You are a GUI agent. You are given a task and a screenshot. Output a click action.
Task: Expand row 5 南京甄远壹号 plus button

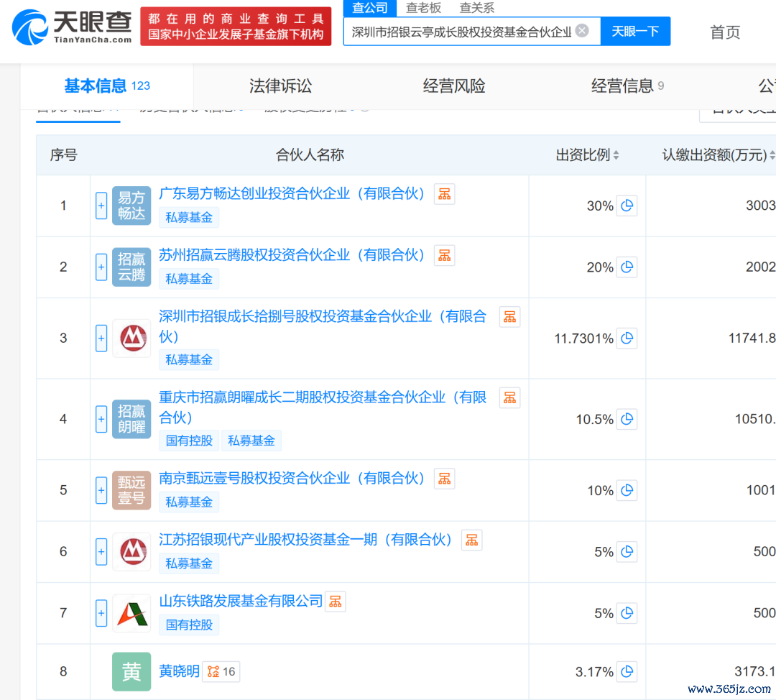coord(101,490)
